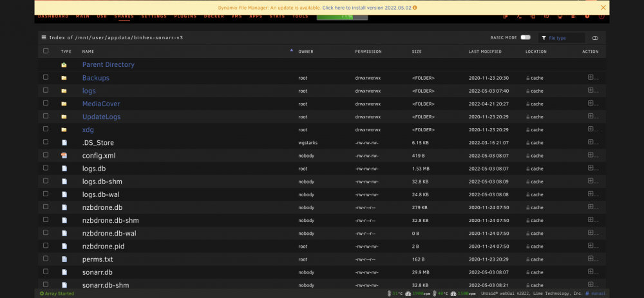Click the .DS_Store file icon
This screenshot has width=644, height=298.
pyautogui.click(x=64, y=143)
